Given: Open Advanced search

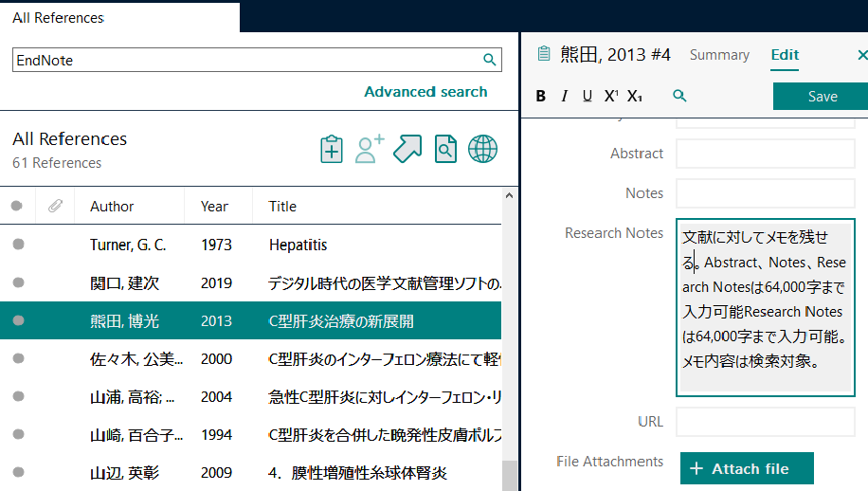Looking at the screenshot, I should coord(425,91).
